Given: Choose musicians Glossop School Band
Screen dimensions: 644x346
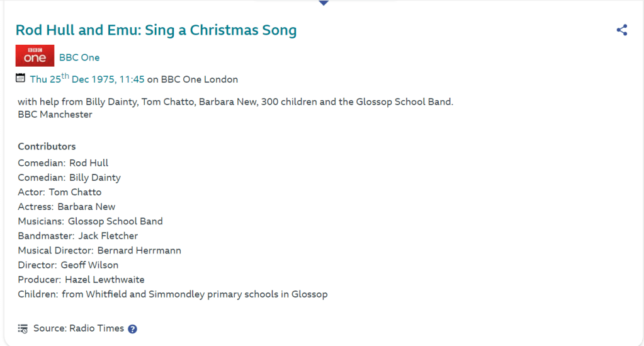Looking at the screenshot, I should click(x=115, y=221).
